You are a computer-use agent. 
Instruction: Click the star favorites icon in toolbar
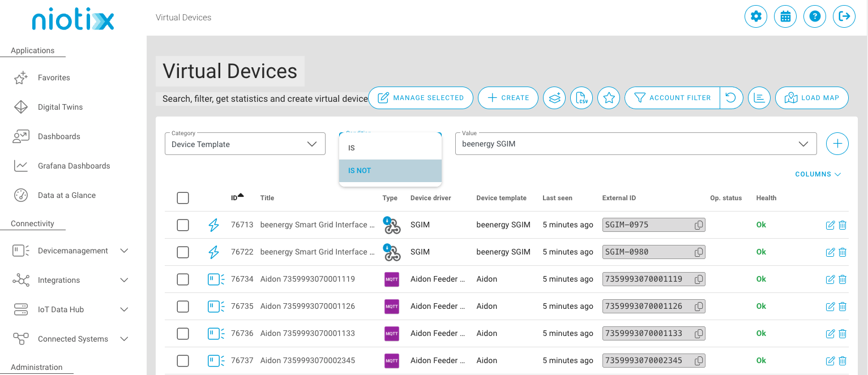tap(609, 98)
